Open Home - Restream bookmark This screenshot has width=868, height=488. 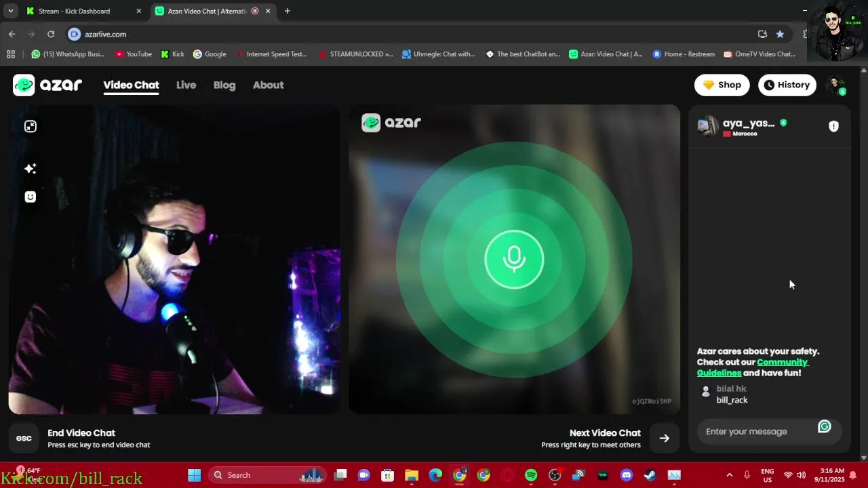click(x=684, y=54)
